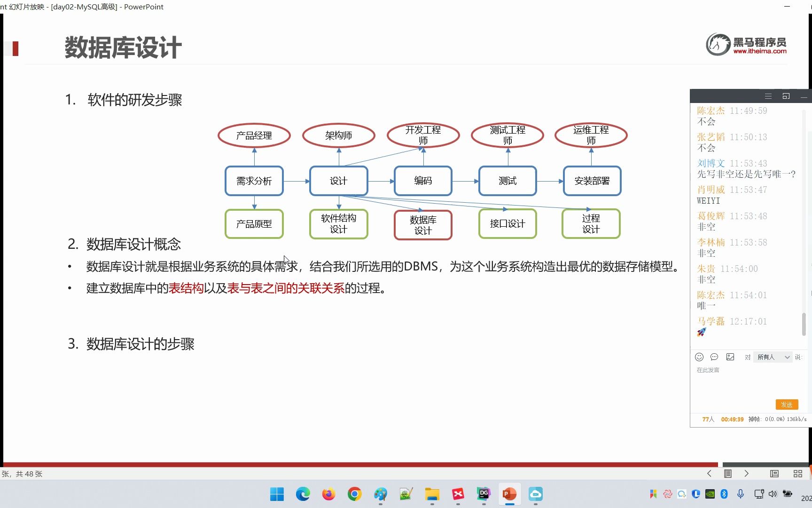The image size is (812, 508).
Task: Click the image upload icon in chat
Action: [x=730, y=357]
